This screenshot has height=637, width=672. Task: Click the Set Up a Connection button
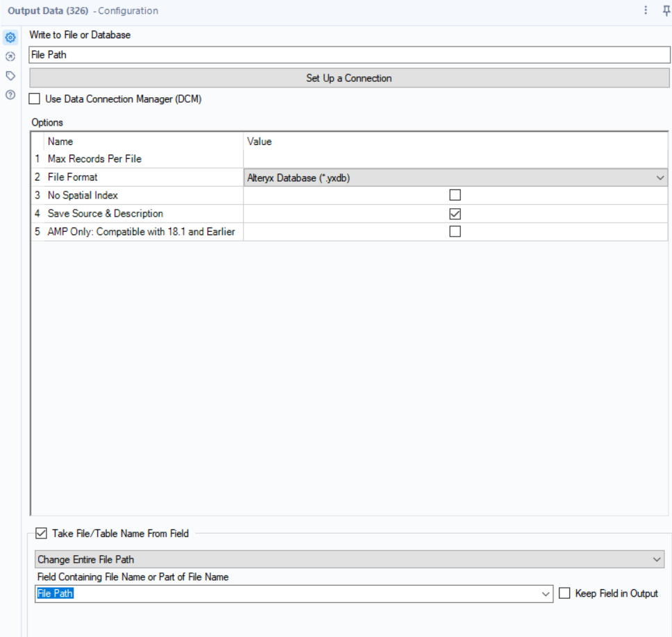348,78
